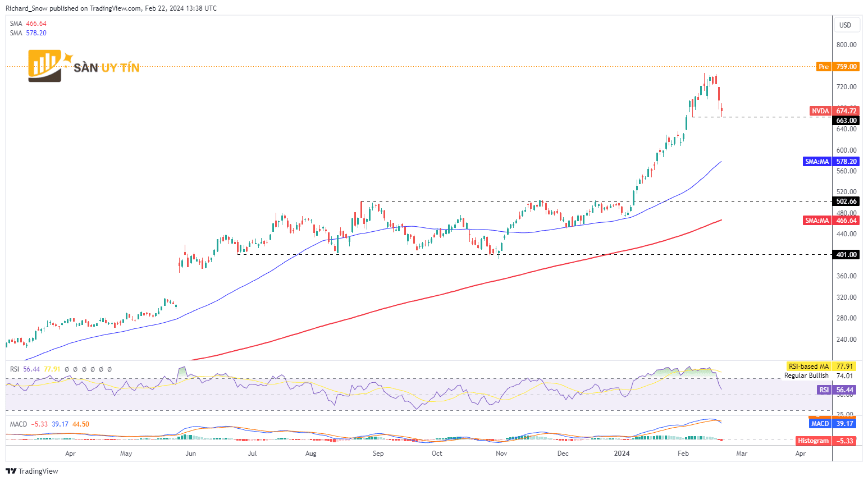Viewport: 868px width, 481px height.
Task: Click the 720.00 price axis label
Action: click(846, 87)
